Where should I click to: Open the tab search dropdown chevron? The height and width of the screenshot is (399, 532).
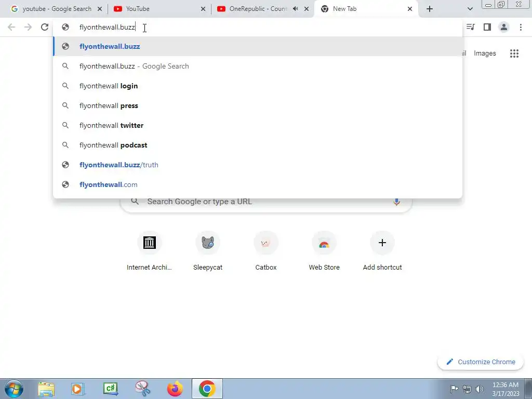point(470,9)
